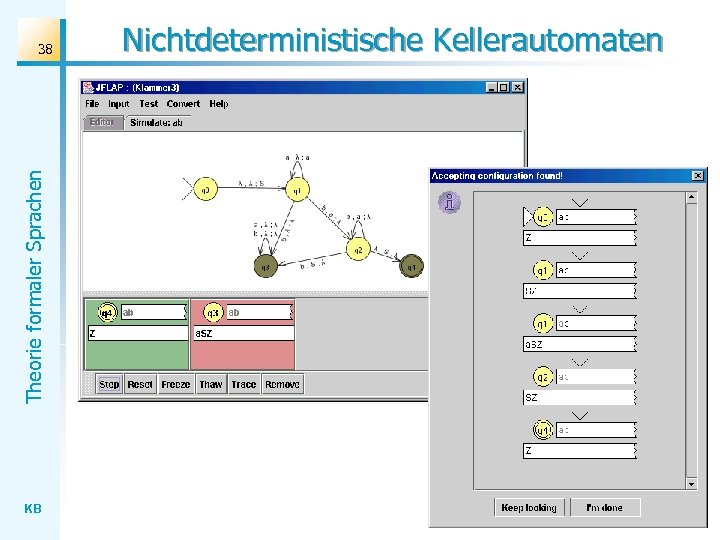Image resolution: width=720 pixels, height=540 pixels.
Task: Click the bottom Z stack field in trace
Action: pyautogui.click(x=580, y=450)
